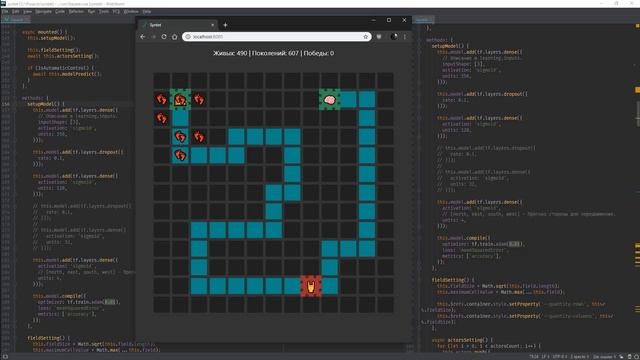This screenshot has height=360, width=640.
Task: Open Tools menu in IDE
Action: (x=104, y=11)
